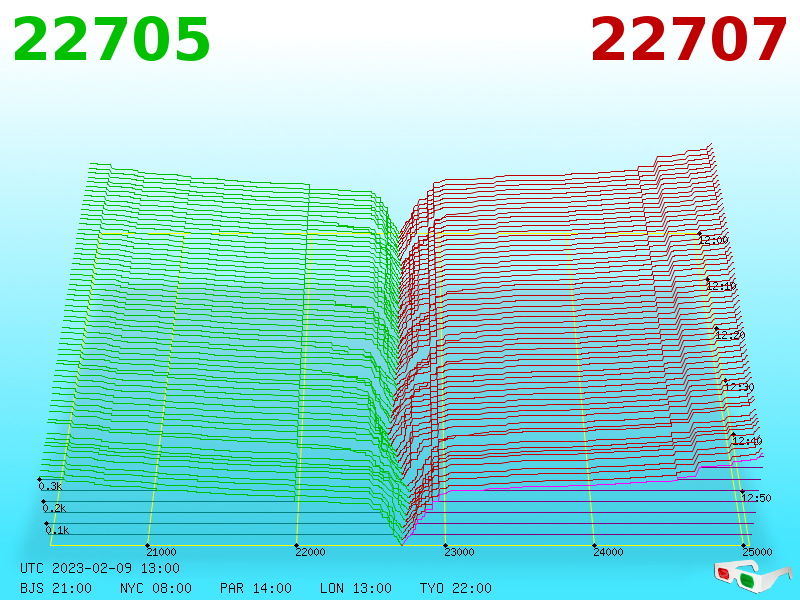
Task: Click the 12:40 time axis marker
Action: tap(747, 441)
